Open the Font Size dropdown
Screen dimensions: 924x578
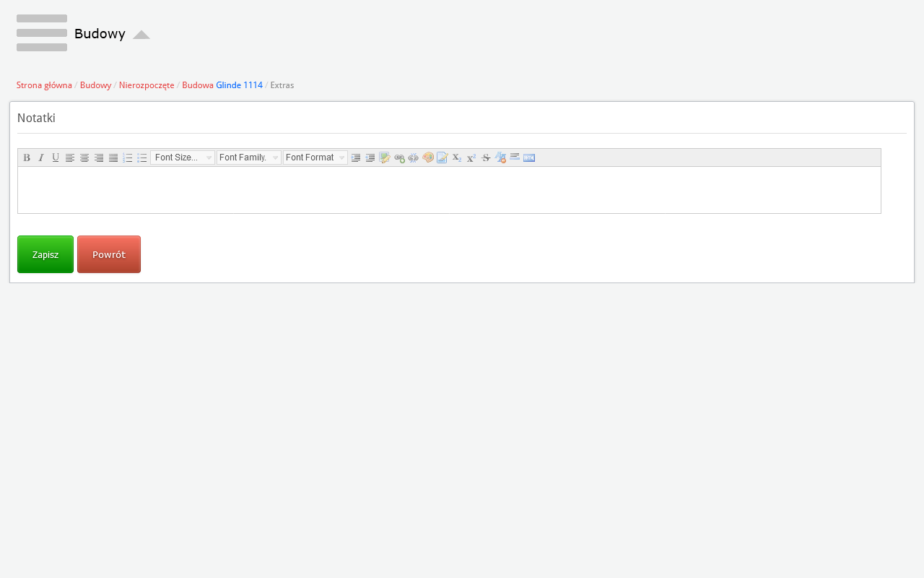coord(183,158)
